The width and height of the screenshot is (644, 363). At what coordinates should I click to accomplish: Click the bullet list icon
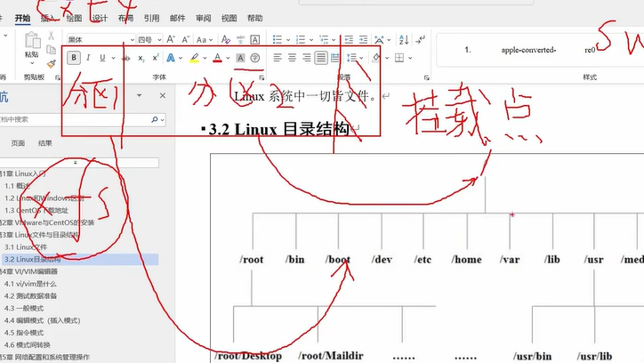[277, 39]
